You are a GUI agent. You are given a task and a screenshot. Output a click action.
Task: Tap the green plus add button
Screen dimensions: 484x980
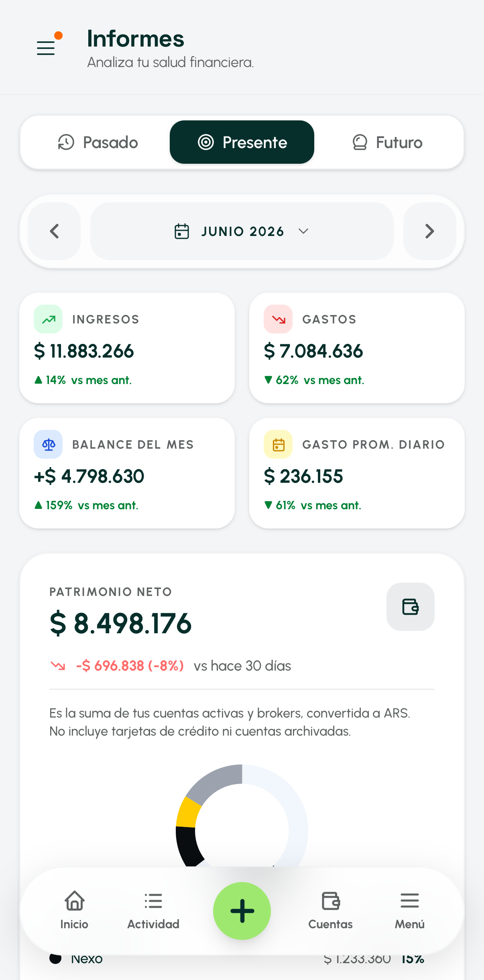click(x=242, y=911)
